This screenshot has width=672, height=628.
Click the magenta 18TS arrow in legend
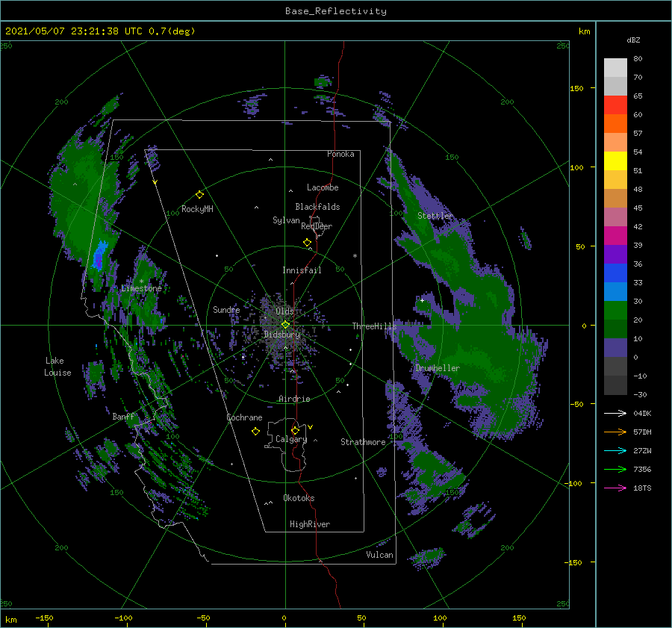tap(615, 488)
